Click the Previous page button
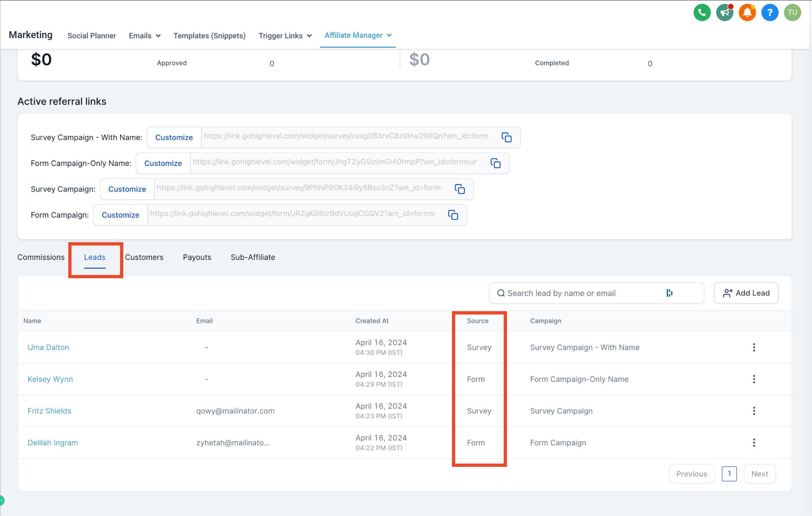812x516 pixels. (x=691, y=474)
